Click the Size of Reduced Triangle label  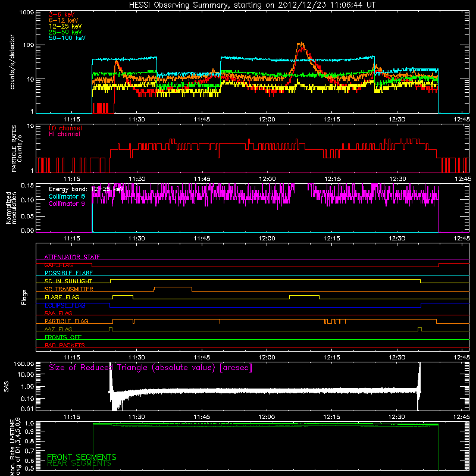[x=151, y=368]
